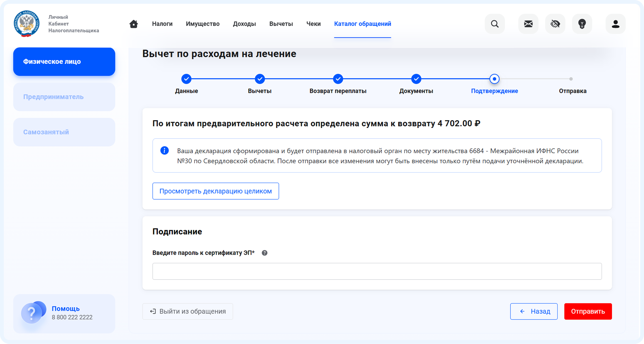The width and height of the screenshot is (644, 344).
Task: Select the Отправка step dot
Action: (571, 79)
